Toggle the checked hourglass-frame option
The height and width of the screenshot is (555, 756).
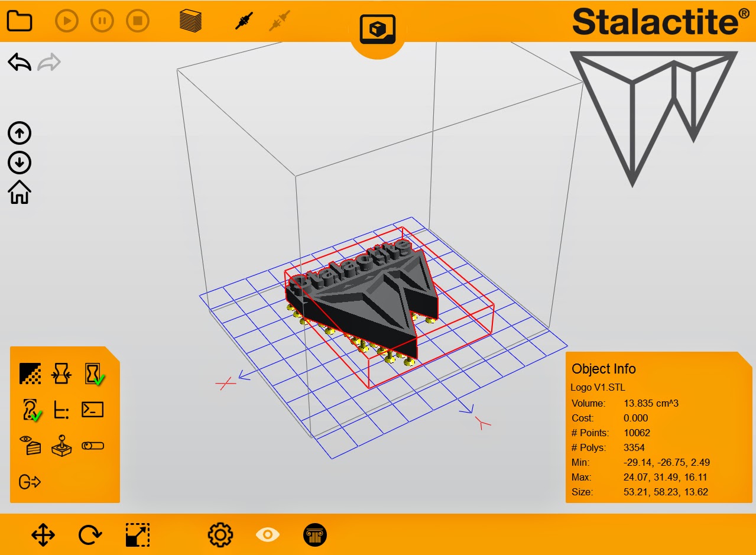pyautogui.click(x=93, y=374)
